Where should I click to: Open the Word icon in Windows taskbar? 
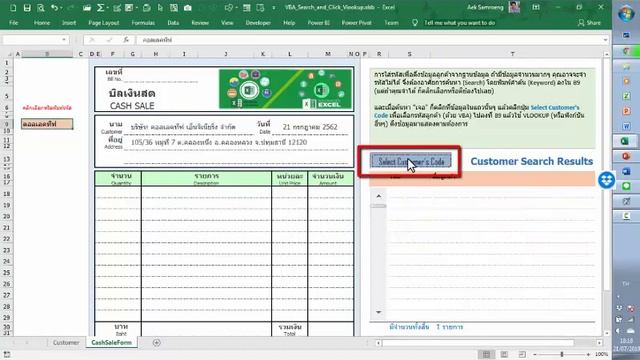[x=626, y=127]
